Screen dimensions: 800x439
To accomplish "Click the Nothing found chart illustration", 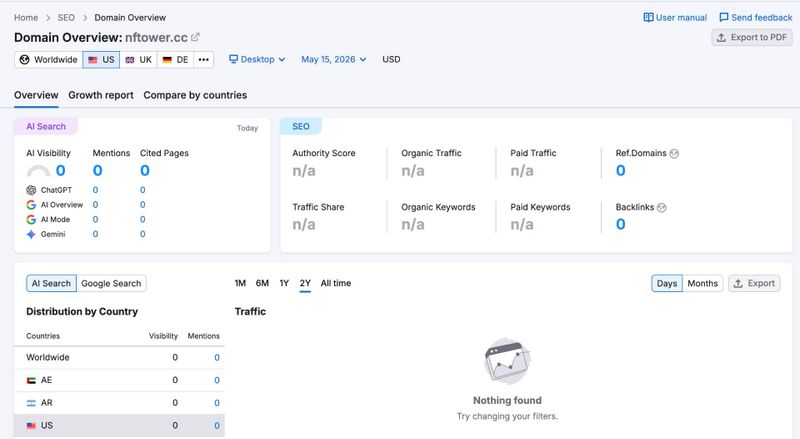I will point(507,361).
